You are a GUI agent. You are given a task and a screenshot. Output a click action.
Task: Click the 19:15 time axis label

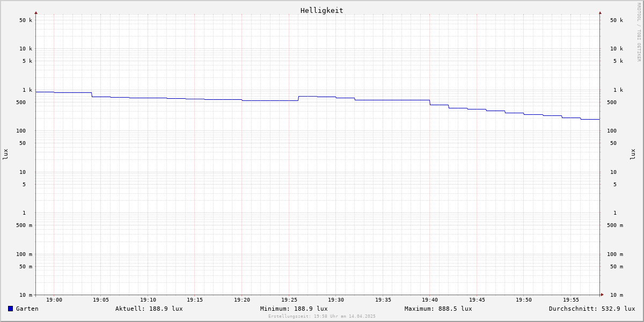(195, 300)
